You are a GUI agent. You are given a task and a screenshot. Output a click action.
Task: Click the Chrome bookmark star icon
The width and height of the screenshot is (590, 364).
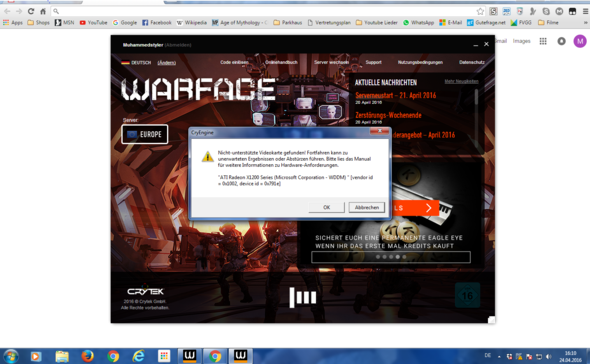(480, 11)
